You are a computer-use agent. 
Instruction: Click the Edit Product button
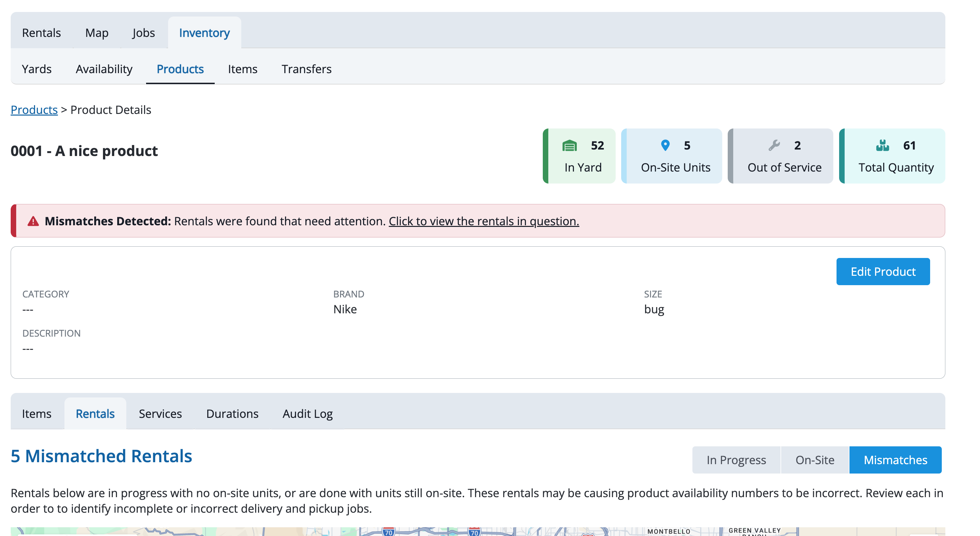[883, 272]
